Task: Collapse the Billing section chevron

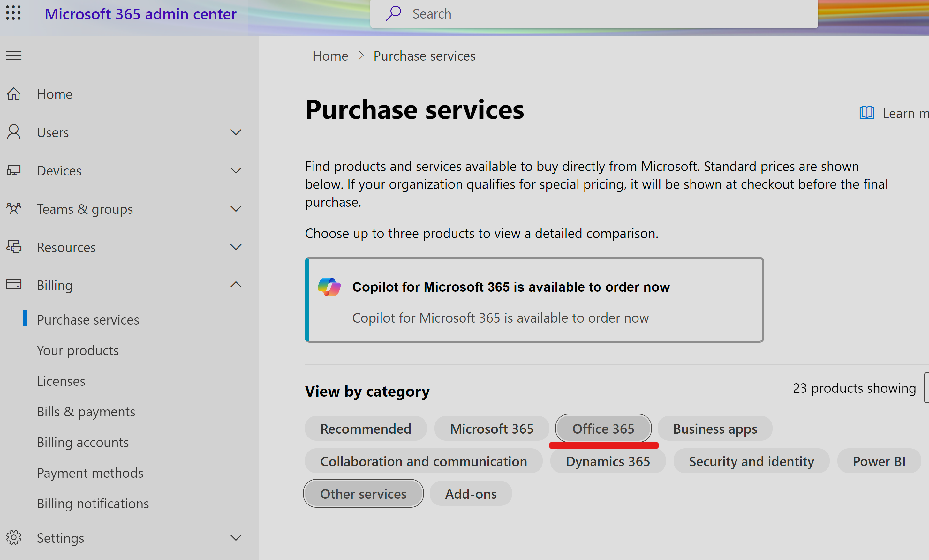Action: pos(236,285)
